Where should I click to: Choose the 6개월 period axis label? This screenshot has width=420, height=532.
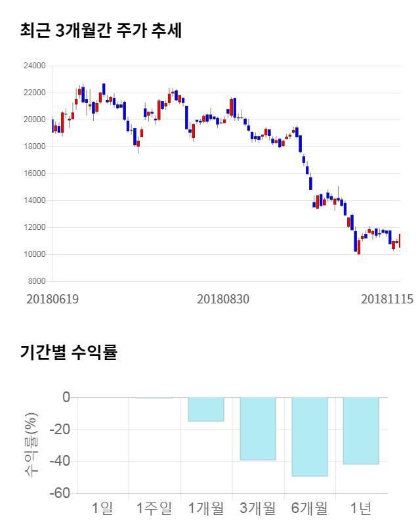pyautogui.click(x=310, y=508)
